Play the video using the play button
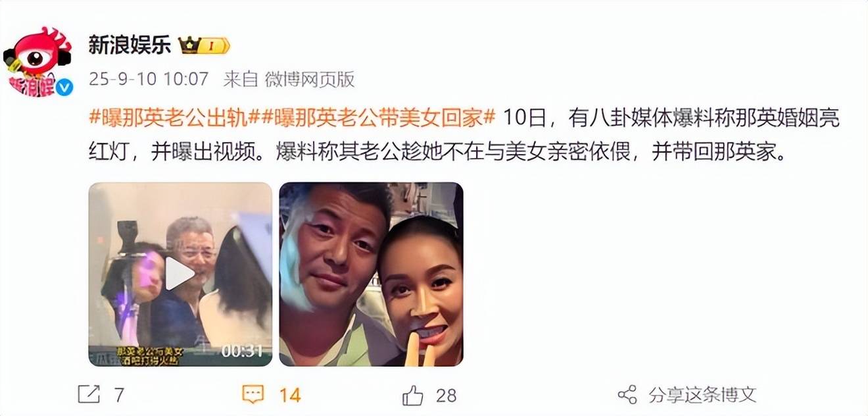 tap(179, 274)
